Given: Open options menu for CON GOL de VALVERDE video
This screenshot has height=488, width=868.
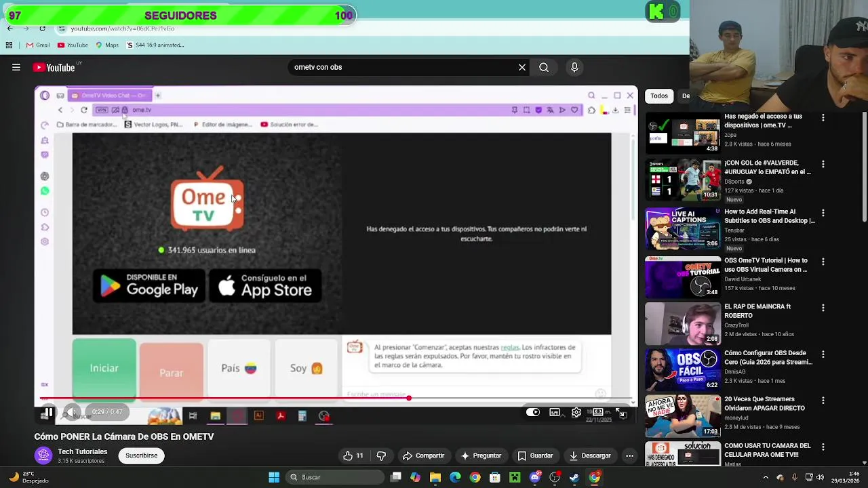Looking at the screenshot, I should pyautogui.click(x=823, y=164).
